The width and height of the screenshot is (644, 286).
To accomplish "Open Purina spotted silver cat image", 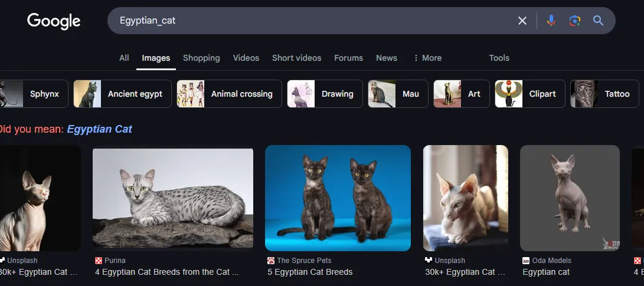I will [x=173, y=198].
